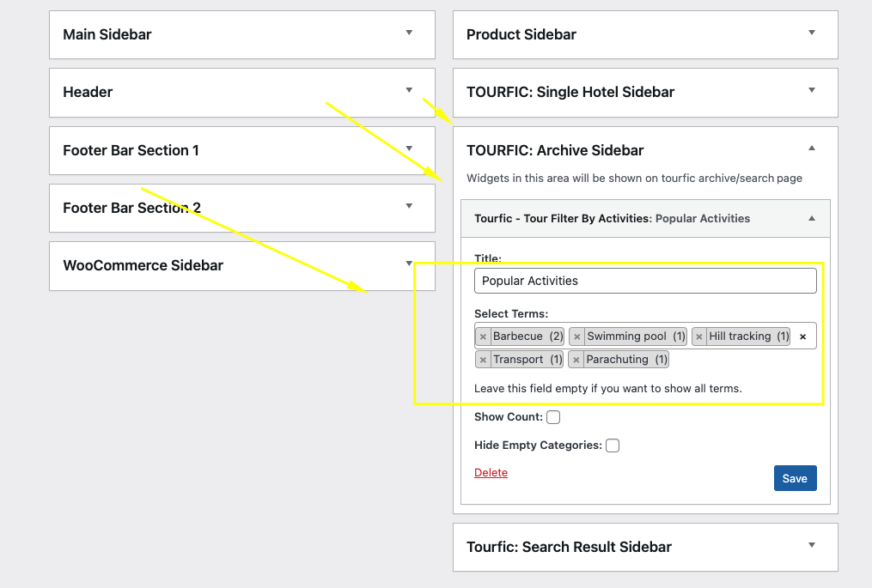The image size is (872, 588).
Task: Click 'Leave this field empty' hint text
Action: (608, 389)
